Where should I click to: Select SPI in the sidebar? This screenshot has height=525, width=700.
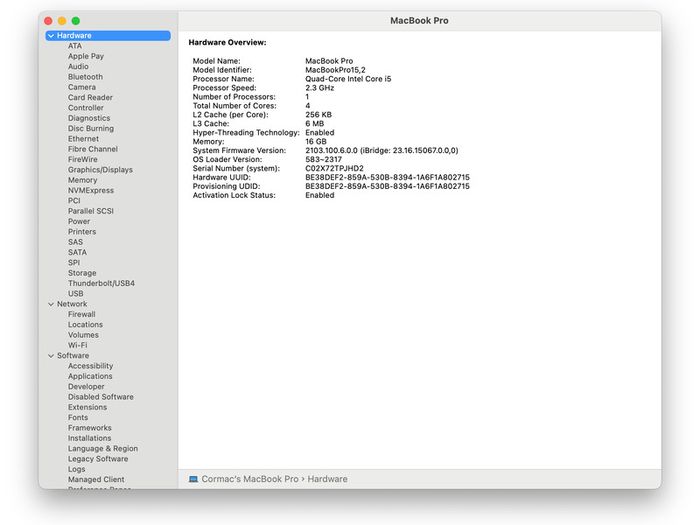(x=74, y=262)
